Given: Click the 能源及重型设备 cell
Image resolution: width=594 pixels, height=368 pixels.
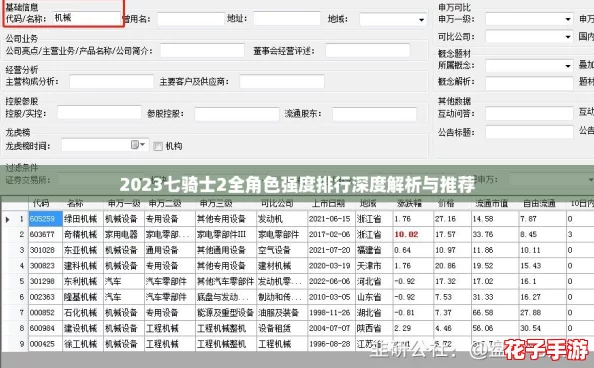Looking at the screenshot, I should click(225, 313).
